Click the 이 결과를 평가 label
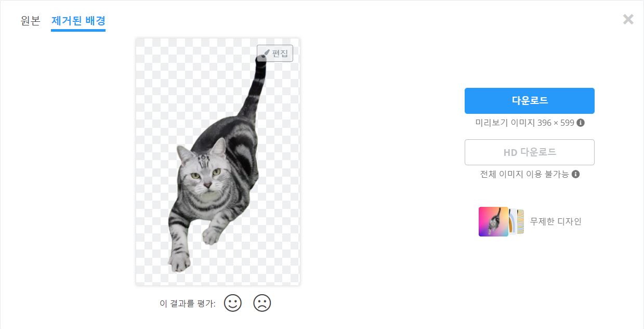The height and width of the screenshot is (329, 644). pos(188,304)
